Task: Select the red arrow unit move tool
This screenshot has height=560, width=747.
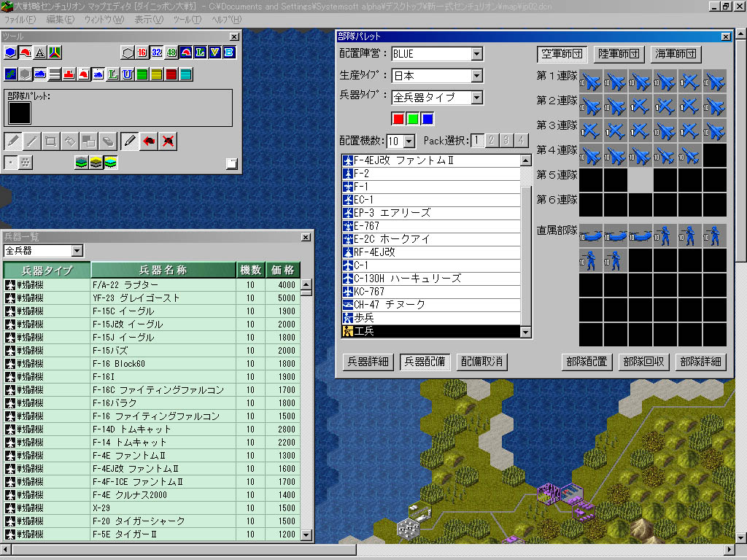Action: [149, 140]
